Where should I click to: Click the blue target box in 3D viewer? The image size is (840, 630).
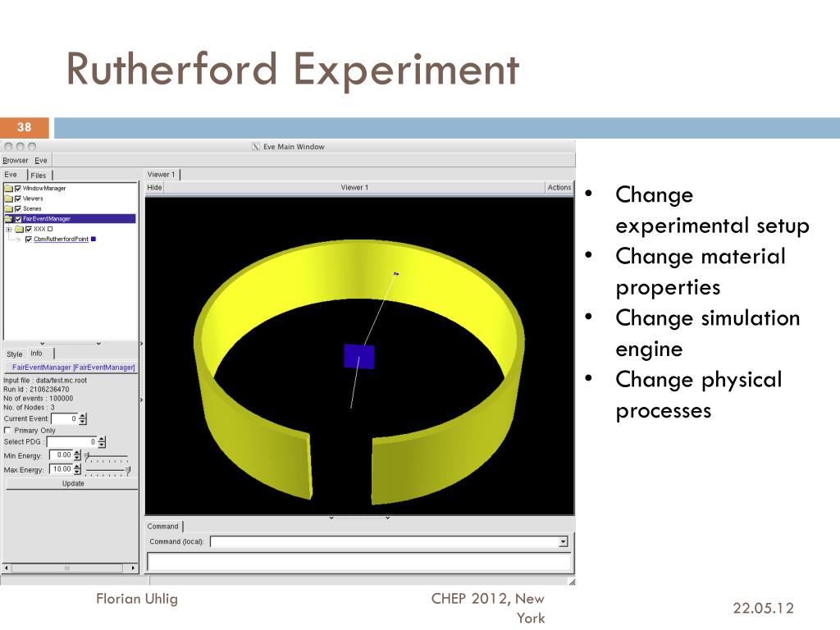pos(358,357)
